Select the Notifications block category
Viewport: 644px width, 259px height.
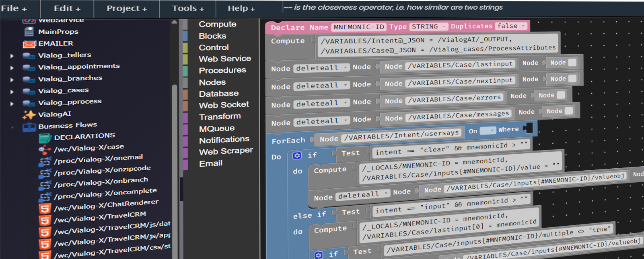coord(224,140)
